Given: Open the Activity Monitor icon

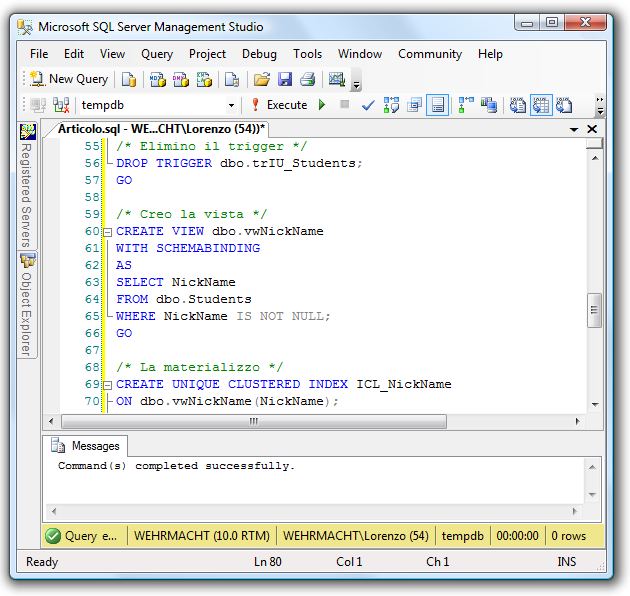Looking at the screenshot, I should (337, 79).
